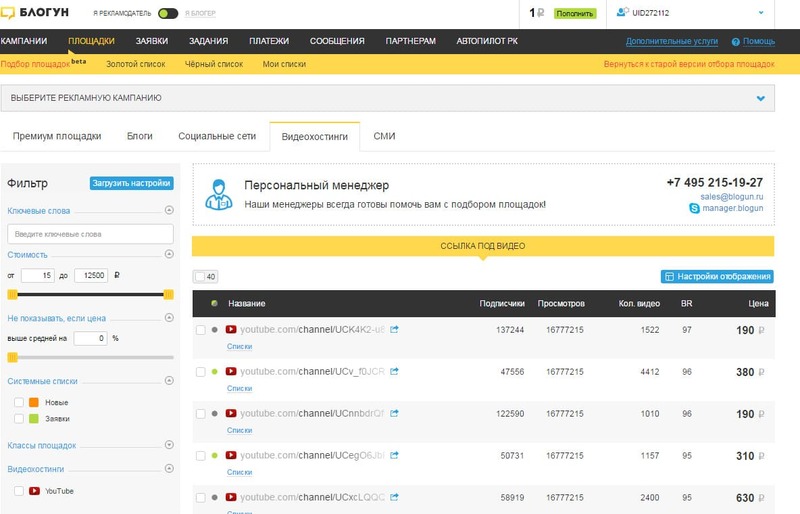Select the checkbox for the UCK4K2 channel row

[201, 329]
